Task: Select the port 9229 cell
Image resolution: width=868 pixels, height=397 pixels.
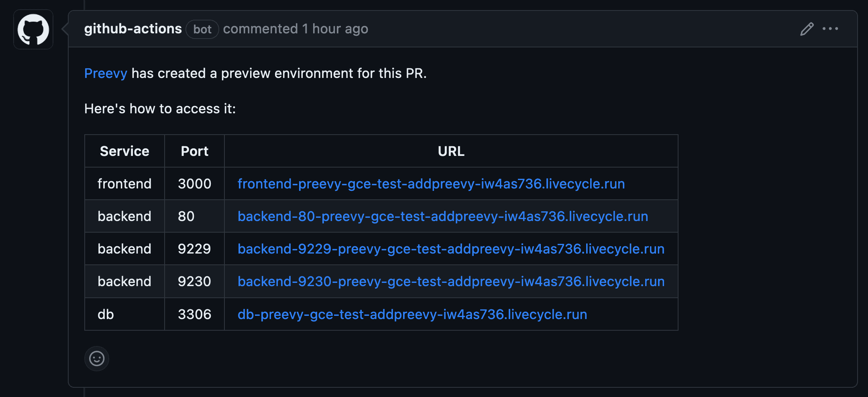Action: pos(195,249)
